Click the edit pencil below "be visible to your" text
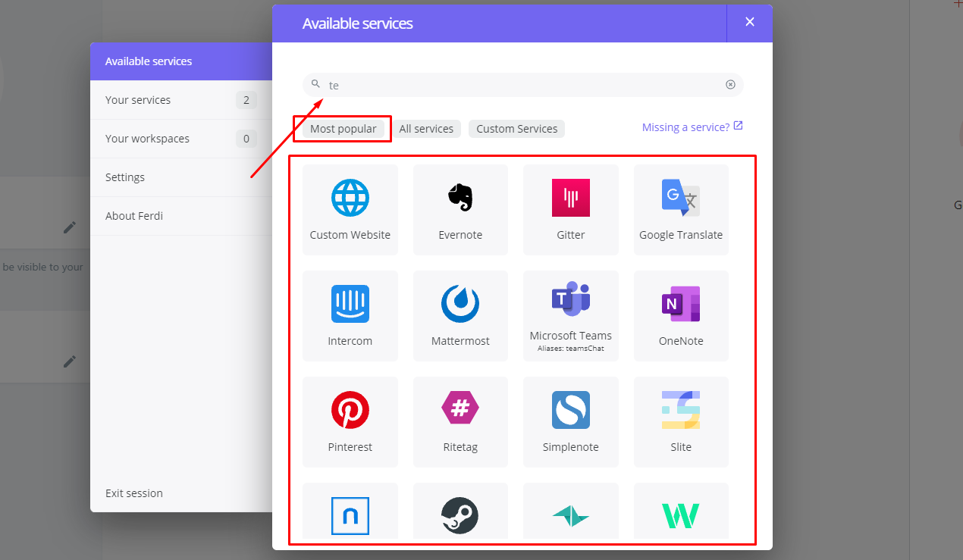 click(70, 361)
